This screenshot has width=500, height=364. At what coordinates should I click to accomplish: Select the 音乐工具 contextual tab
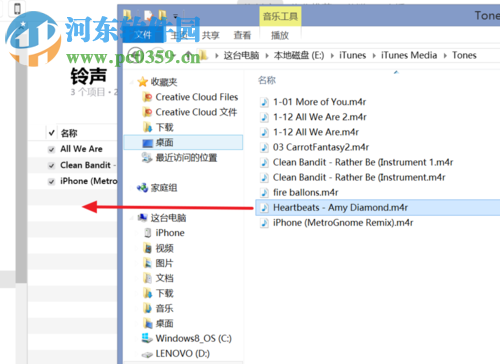tap(280, 16)
